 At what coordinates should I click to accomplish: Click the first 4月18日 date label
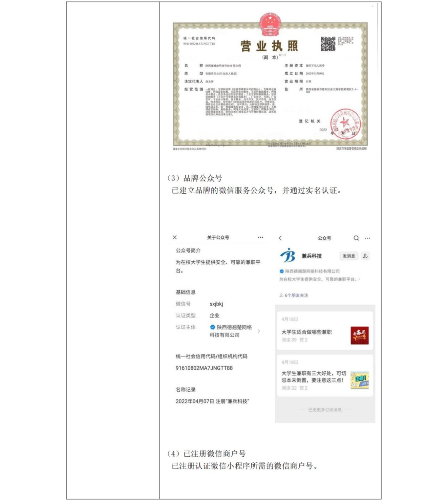pyautogui.click(x=290, y=319)
